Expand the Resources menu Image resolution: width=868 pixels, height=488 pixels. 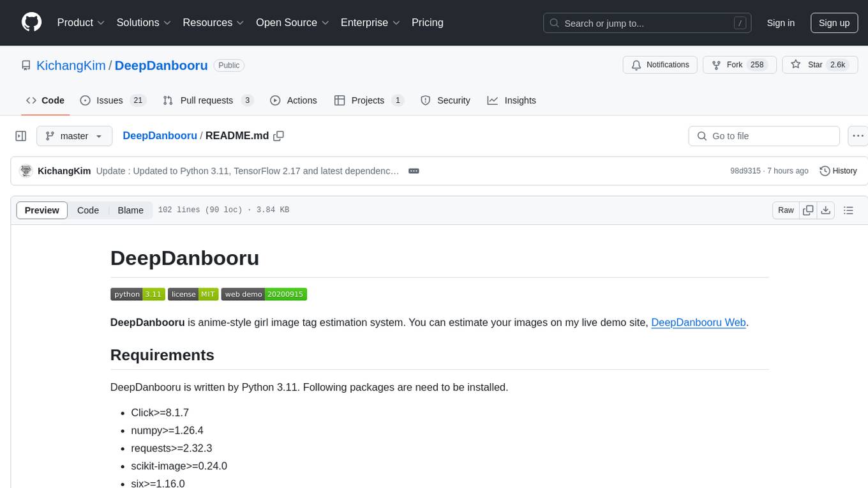coord(213,22)
